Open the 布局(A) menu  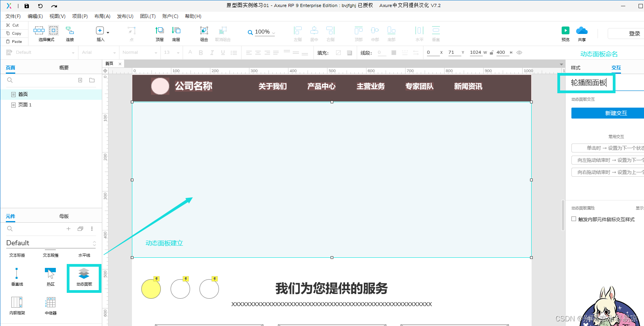tap(102, 16)
